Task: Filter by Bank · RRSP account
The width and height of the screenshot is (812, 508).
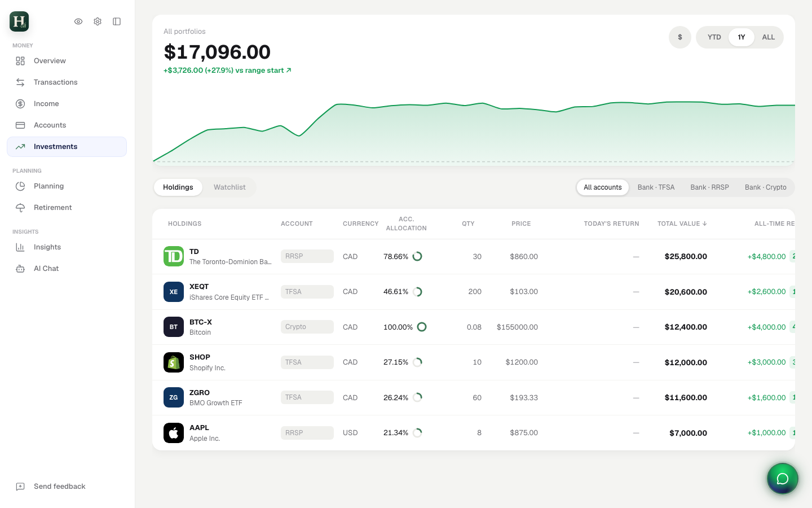Action: click(x=709, y=187)
